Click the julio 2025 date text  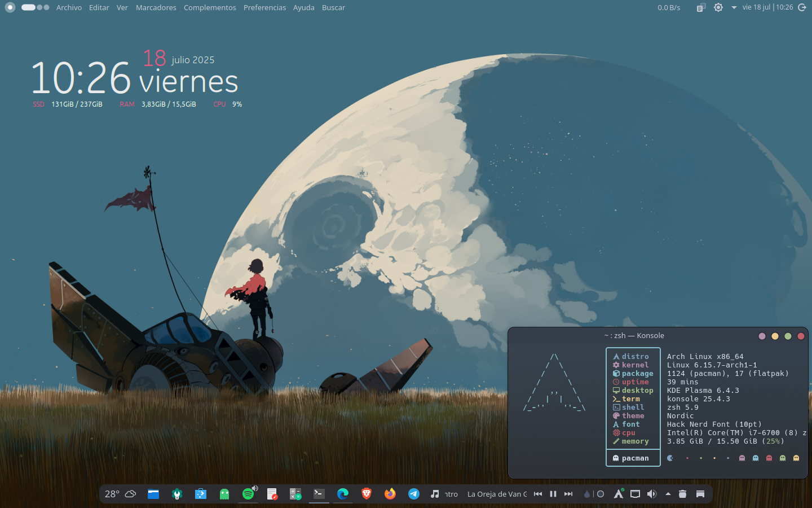click(193, 60)
